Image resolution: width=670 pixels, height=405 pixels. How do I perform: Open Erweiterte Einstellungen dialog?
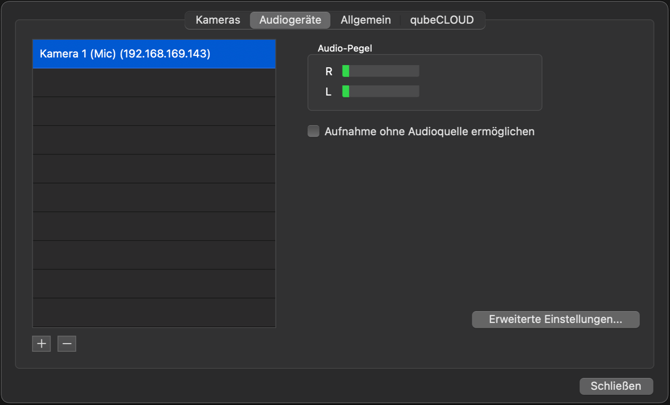click(555, 320)
